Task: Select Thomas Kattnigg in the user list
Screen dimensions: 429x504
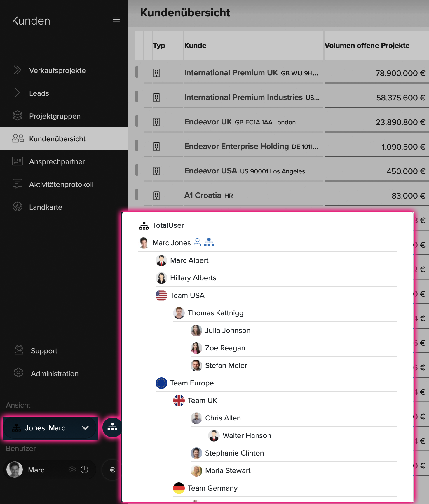Action: pyautogui.click(x=215, y=313)
